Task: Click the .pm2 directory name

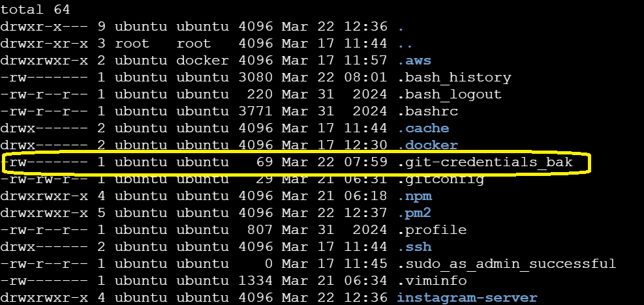Action: click(414, 213)
